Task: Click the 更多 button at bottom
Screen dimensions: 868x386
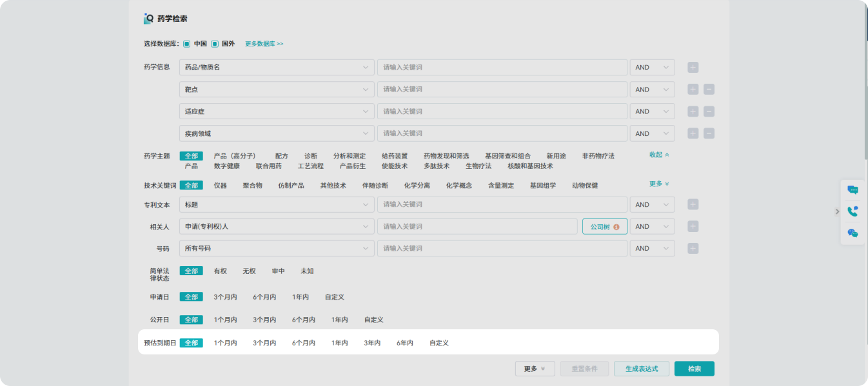Action: (x=535, y=369)
